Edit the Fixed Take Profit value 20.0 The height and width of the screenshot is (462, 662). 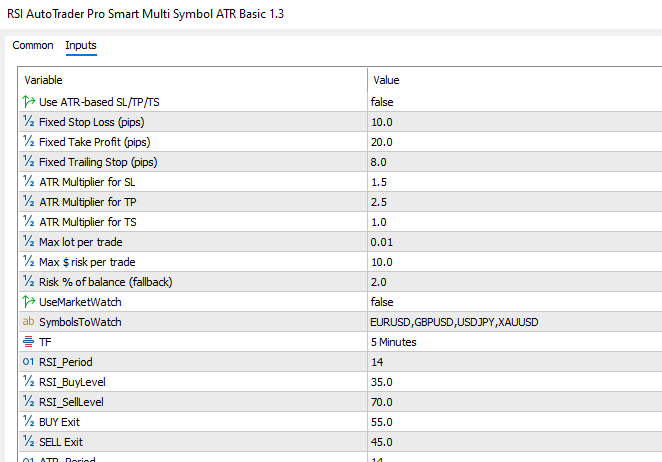(x=381, y=142)
